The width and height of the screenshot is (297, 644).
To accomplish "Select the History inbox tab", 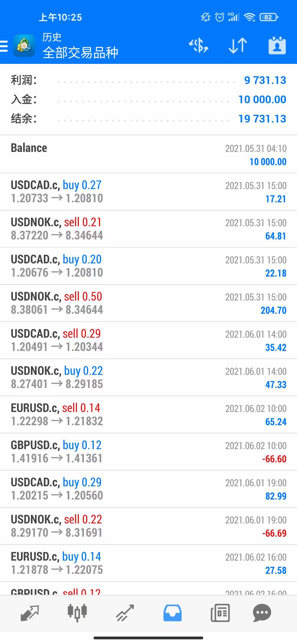I will click(x=172, y=613).
